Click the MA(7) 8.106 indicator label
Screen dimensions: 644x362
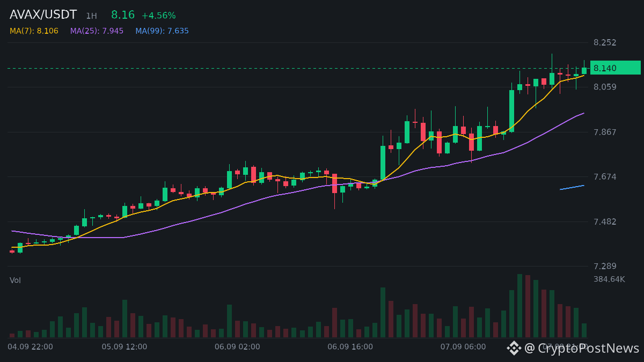[34, 31]
